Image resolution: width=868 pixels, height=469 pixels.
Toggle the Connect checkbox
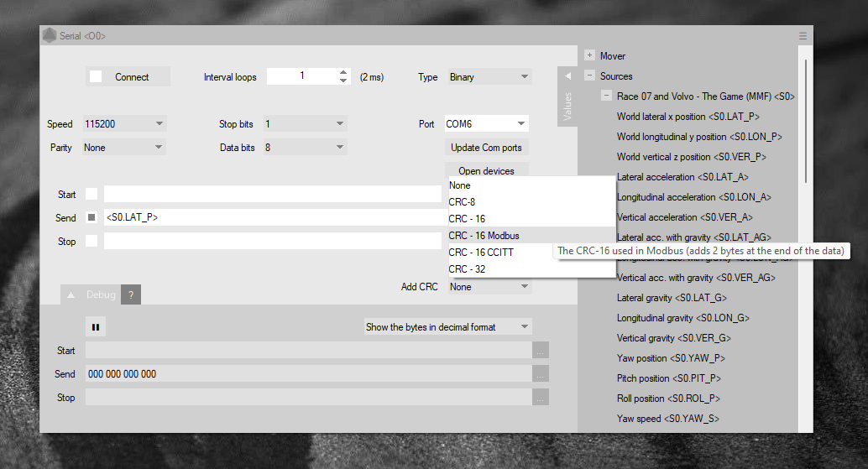pos(97,77)
